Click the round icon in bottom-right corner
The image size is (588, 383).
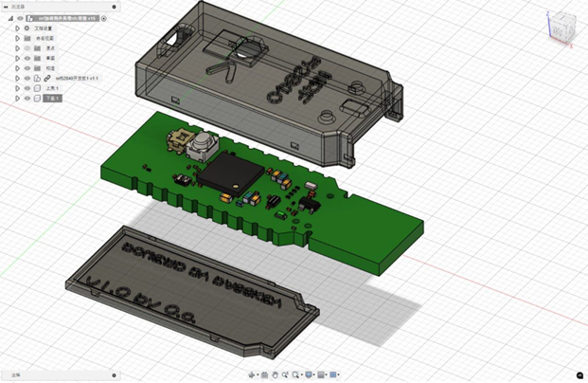coord(580,375)
